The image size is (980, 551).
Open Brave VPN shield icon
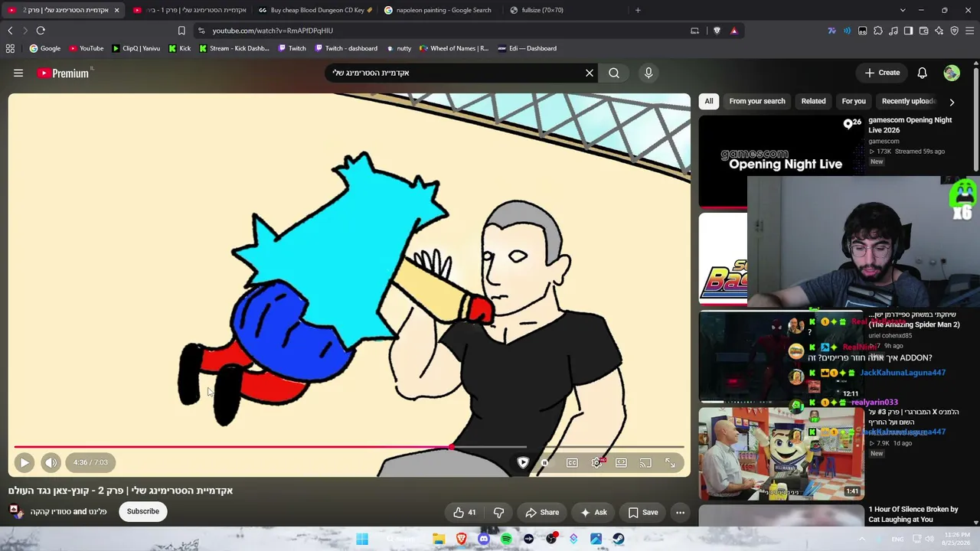(x=955, y=31)
